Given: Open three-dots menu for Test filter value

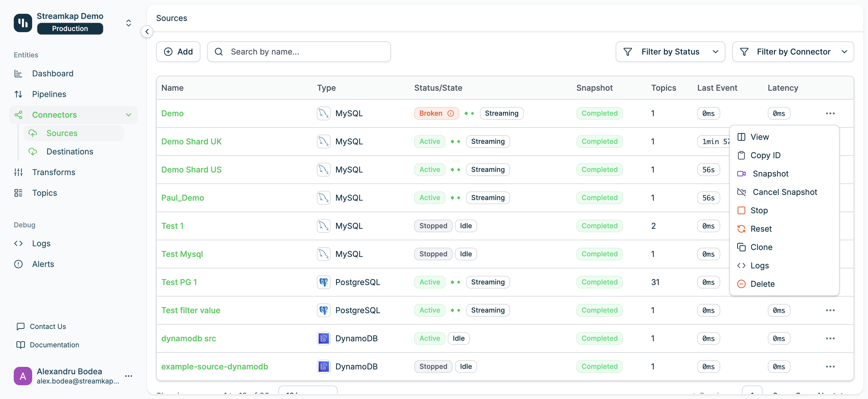Looking at the screenshot, I should point(830,310).
